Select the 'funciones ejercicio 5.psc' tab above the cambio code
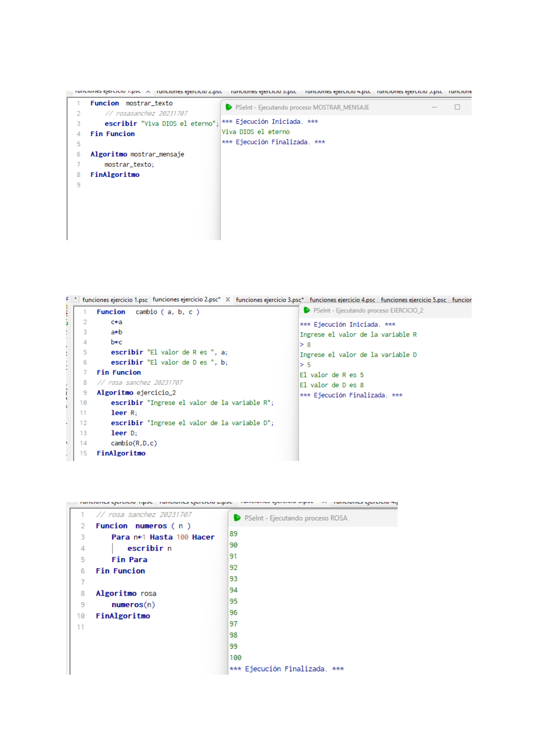Screen dimensions: 535x756 413,299
